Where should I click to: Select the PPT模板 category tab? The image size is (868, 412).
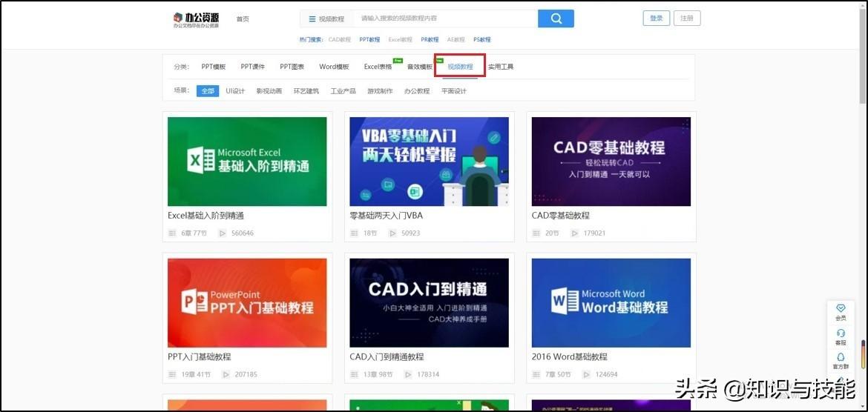[214, 67]
